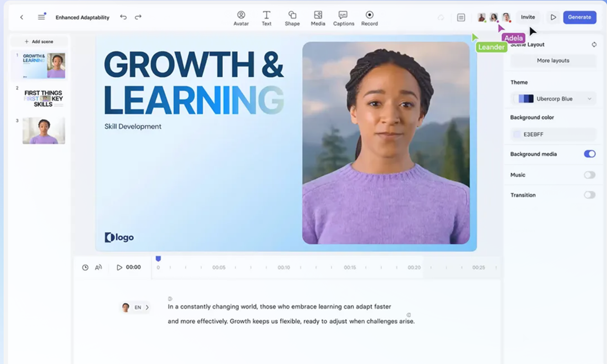607x364 pixels.
Task: Click the marker icon at script end
Action: [x=409, y=315]
